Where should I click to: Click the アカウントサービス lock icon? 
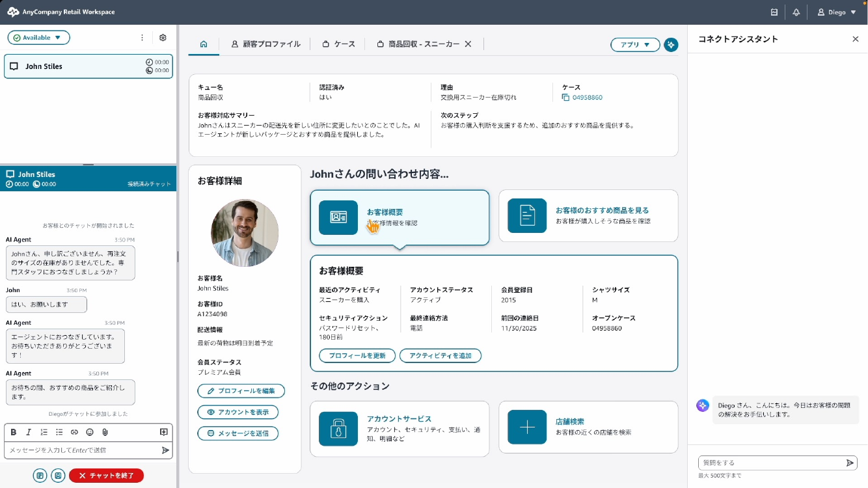coord(338,429)
